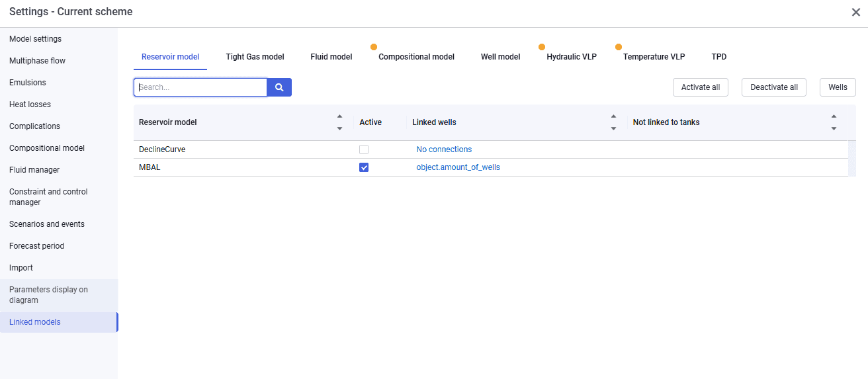Open Fluid manager in the sidebar
Image resolution: width=868 pixels, height=379 pixels.
click(x=59, y=170)
